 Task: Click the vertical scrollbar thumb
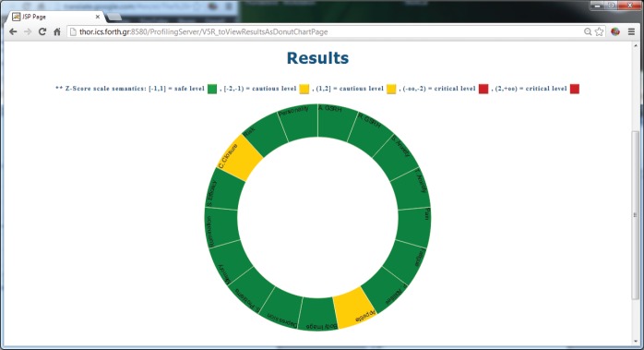tap(636, 215)
